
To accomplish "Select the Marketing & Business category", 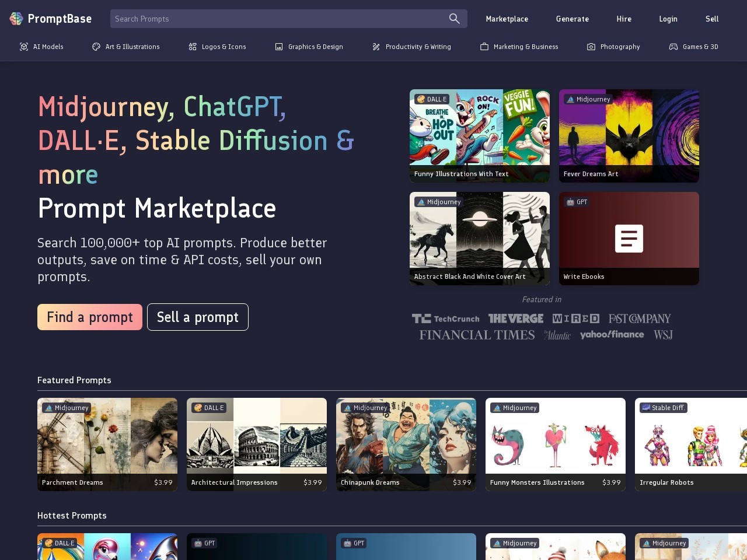I will [x=519, y=47].
